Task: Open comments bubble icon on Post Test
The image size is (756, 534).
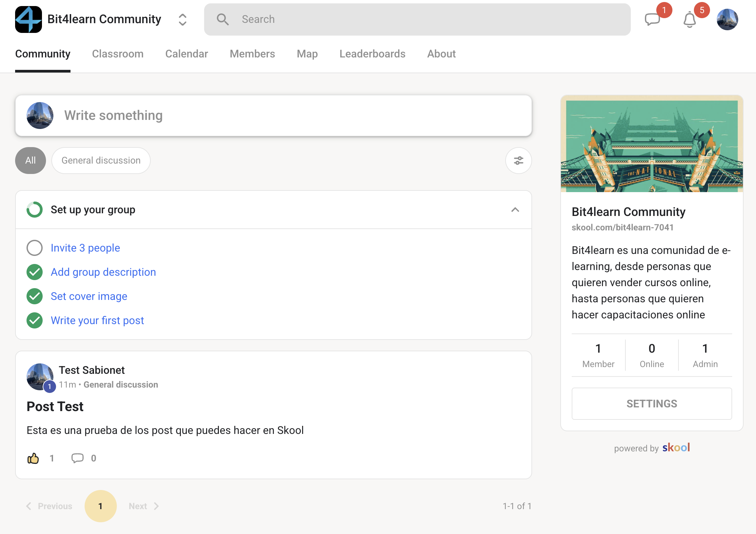Action: 77,458
